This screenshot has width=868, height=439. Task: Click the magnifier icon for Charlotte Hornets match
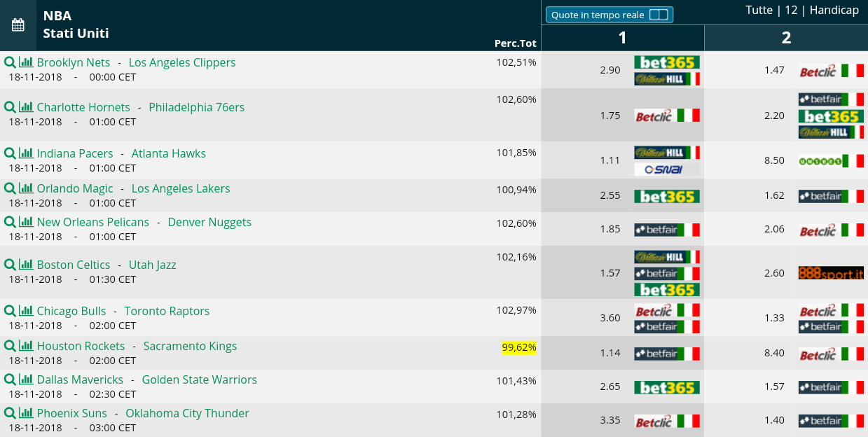[10, 107]
